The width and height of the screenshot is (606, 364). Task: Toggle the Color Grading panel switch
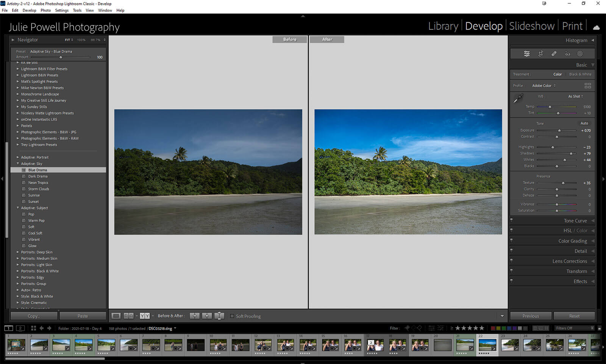click(x=511, y=240)
